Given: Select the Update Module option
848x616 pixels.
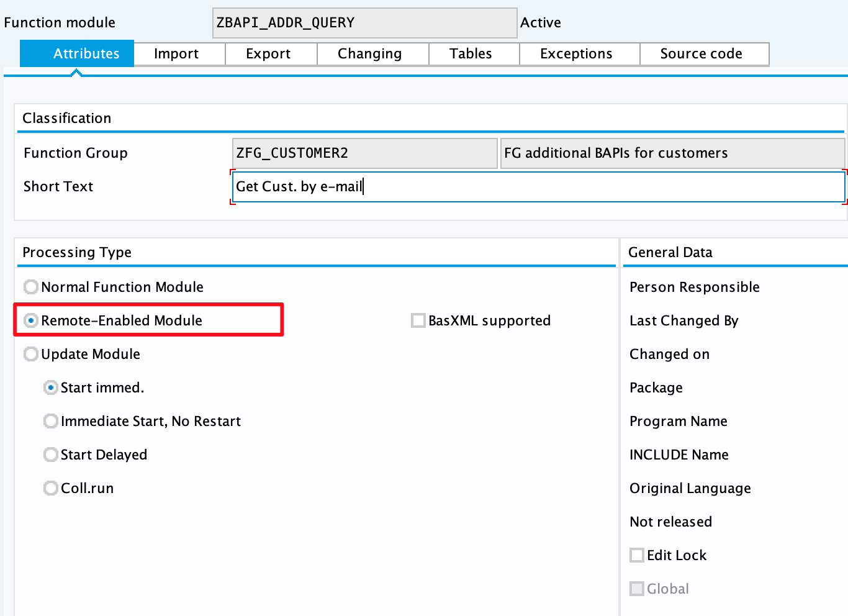Looking at the screenshot, I should click(x=31, y=354).
